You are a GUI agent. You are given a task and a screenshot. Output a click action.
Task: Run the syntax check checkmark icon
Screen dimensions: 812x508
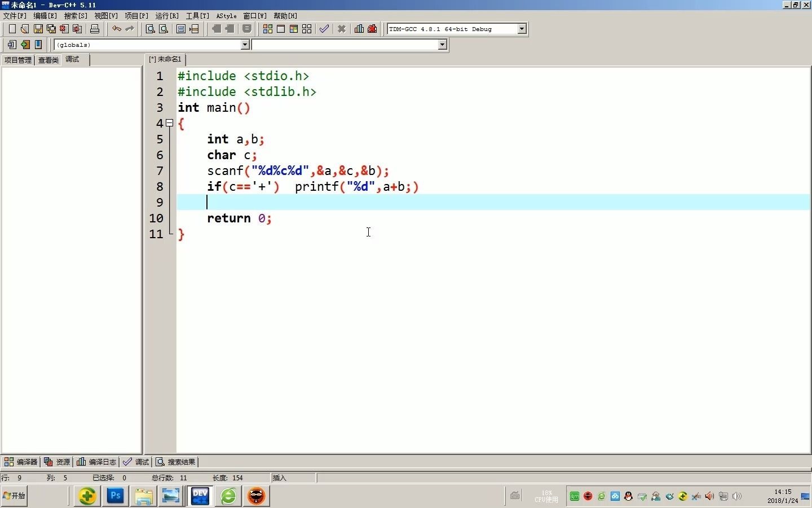coord(324,29)
